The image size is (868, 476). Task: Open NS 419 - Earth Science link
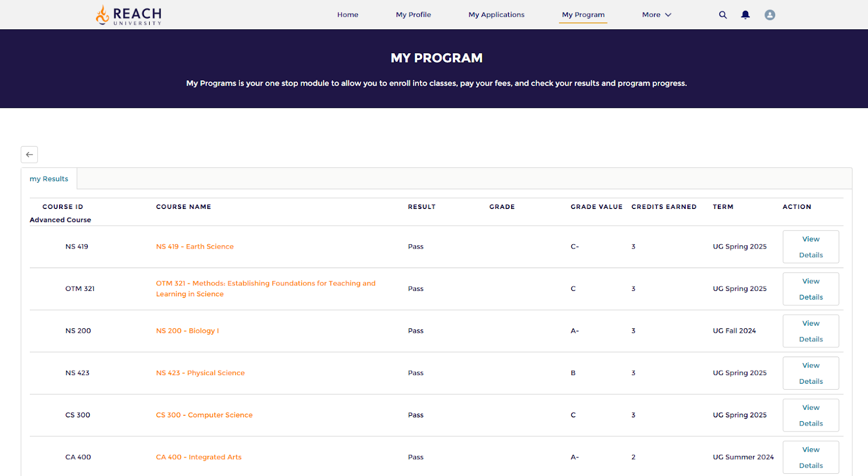[195, 246]
